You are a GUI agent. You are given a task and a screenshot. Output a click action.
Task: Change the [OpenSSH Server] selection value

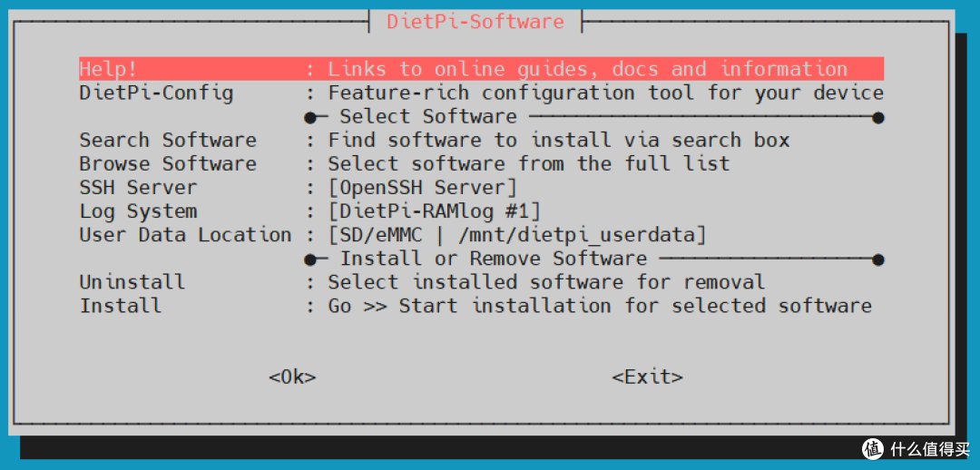422,187
